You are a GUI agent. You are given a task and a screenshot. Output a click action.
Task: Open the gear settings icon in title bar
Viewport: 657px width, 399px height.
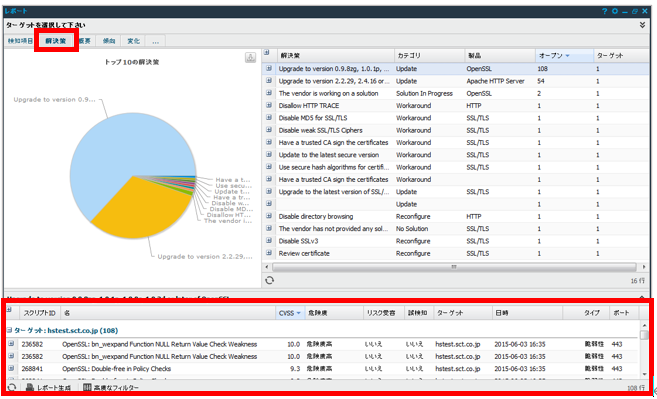tap(615, 11)
